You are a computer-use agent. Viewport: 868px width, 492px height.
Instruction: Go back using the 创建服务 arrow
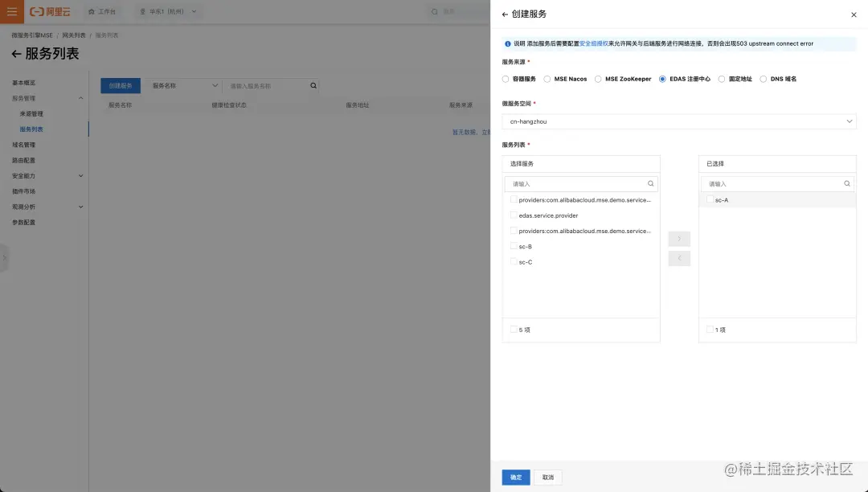point(505,14)
